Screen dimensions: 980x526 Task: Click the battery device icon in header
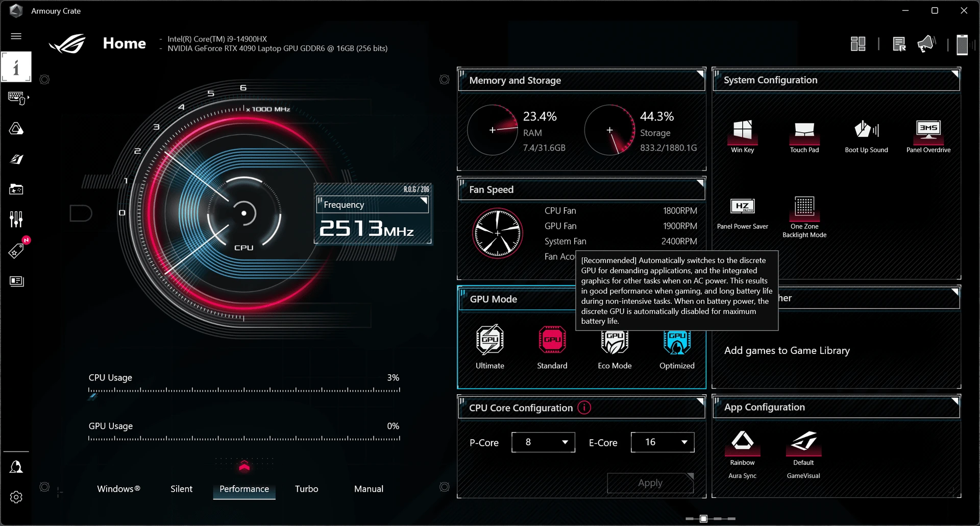[x=962, y=44]
